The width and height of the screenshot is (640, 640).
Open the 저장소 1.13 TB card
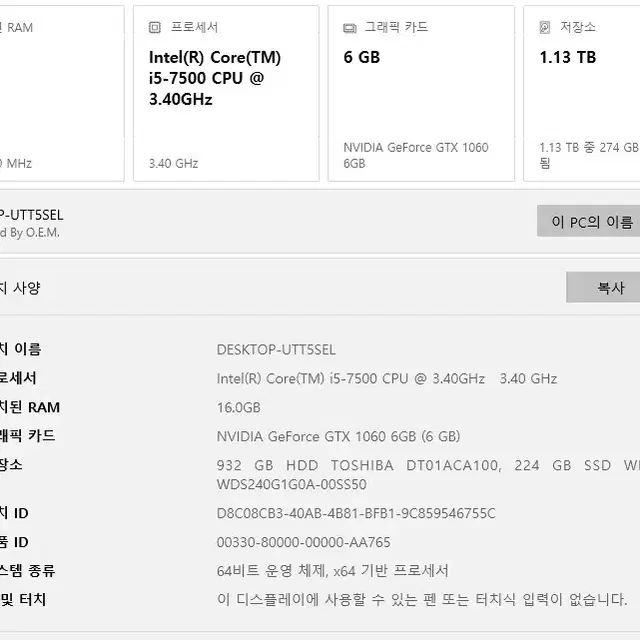pyautogui.click(x=582, y=93)
